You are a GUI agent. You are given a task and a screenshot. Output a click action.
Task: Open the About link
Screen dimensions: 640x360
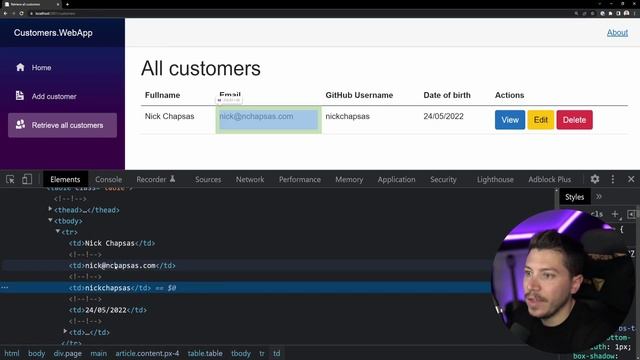617,33
